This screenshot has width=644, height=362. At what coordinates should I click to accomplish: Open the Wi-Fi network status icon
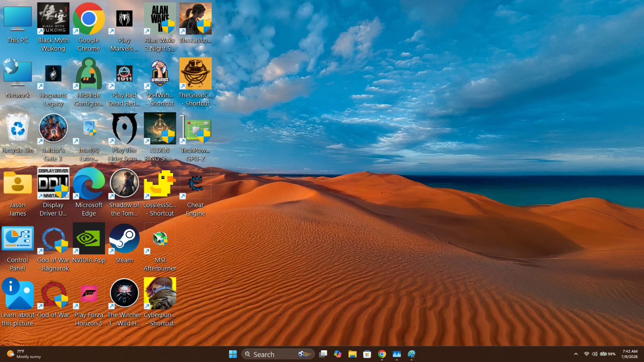point(587,354)
